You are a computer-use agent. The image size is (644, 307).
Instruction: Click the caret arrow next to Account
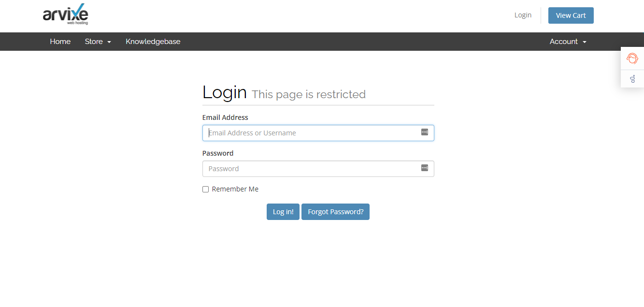click(x=585, y=42)
